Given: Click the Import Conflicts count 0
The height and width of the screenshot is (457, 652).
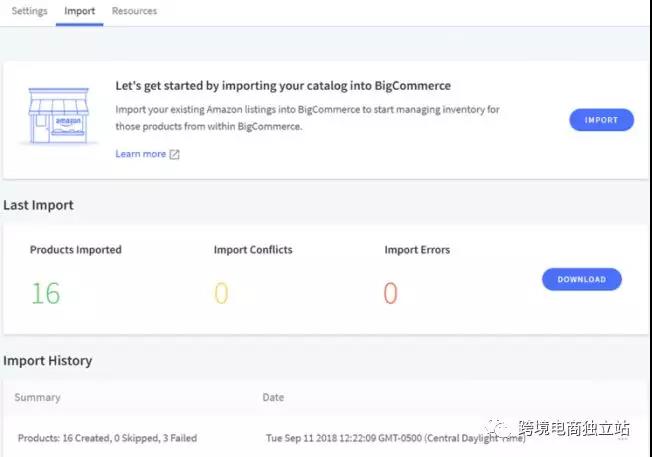Looking at the screenshot, I should [221, 293].
